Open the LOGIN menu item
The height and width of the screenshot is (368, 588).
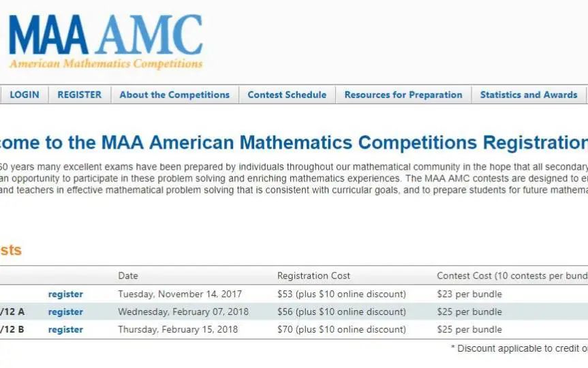coord(25,95)
